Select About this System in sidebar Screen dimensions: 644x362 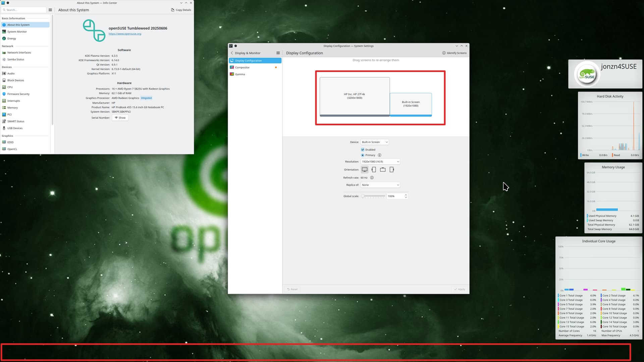pyautogui.click(x=25, y=25)
